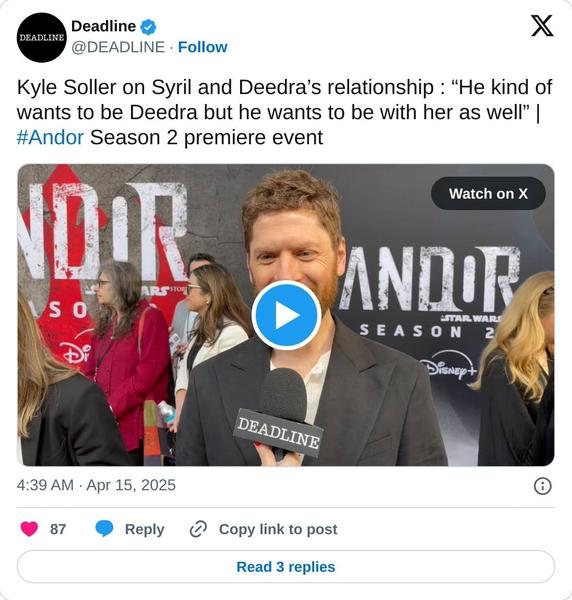
Task: Open the #Andor hashtag
Action: click(50, 137)
